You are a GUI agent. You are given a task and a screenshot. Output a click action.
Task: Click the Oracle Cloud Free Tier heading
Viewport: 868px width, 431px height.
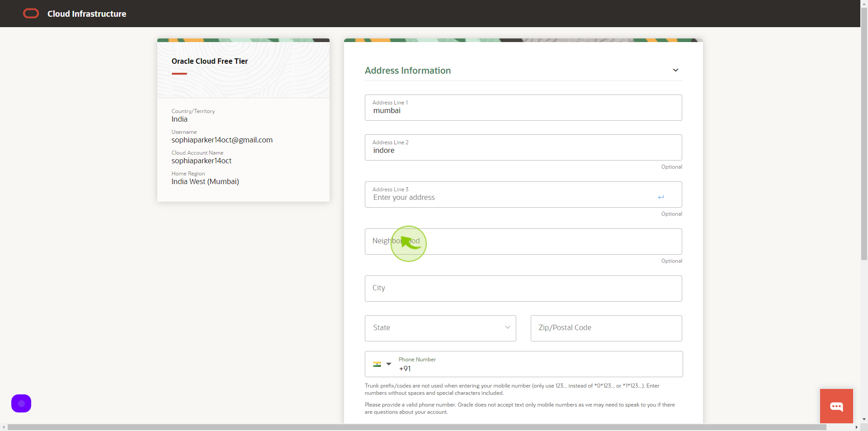tap(210, 61)
